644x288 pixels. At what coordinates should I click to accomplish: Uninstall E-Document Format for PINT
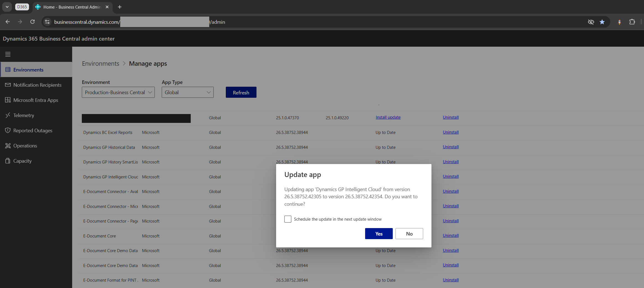point(451,280)
